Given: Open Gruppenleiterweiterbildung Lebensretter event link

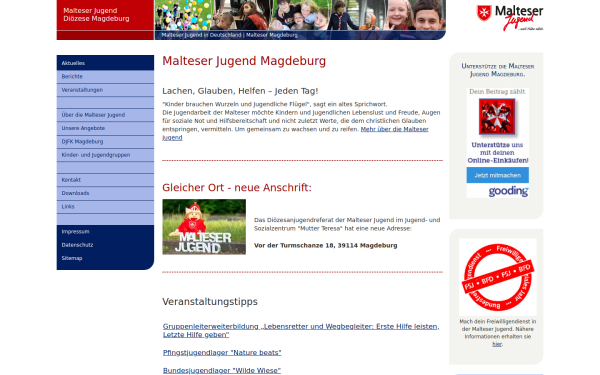Looking at the screenshot, I should 301,331.
